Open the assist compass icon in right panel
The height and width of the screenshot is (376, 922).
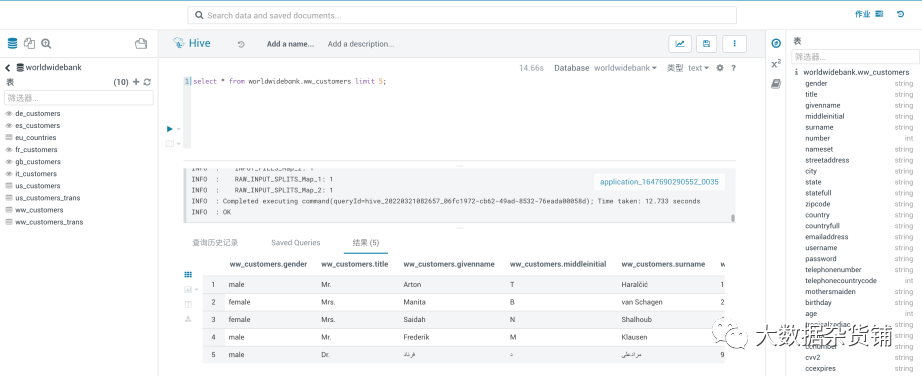(x=776, y=43)
